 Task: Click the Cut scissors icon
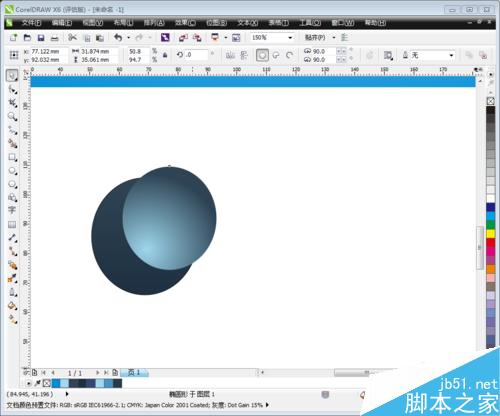tap(72, 38)
